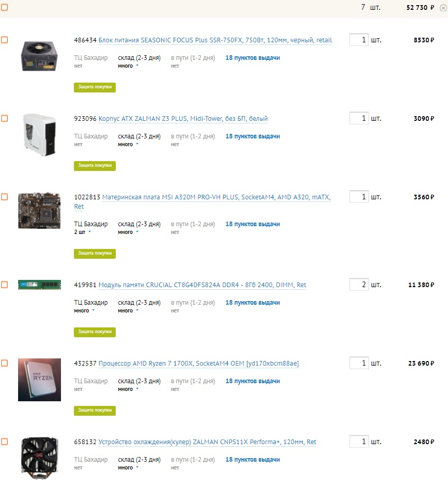
Task: Click "Защита покупки" button under the Zalman case
Action: tap(95, 166)
